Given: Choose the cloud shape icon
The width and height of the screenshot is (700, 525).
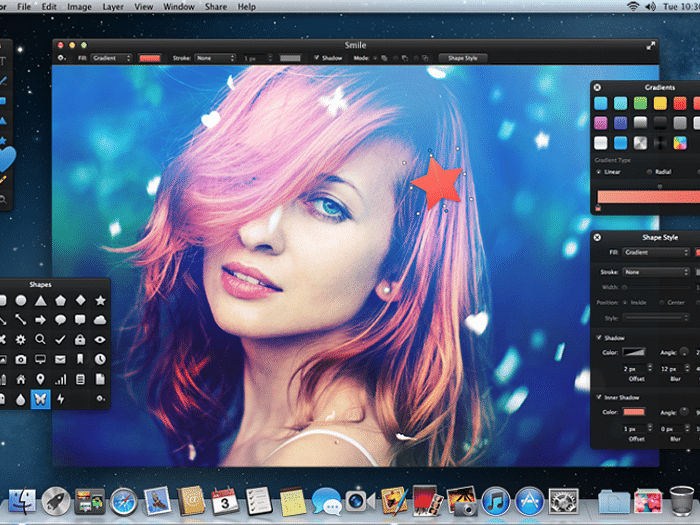Looking at the screenshot, I should point(100,320).
